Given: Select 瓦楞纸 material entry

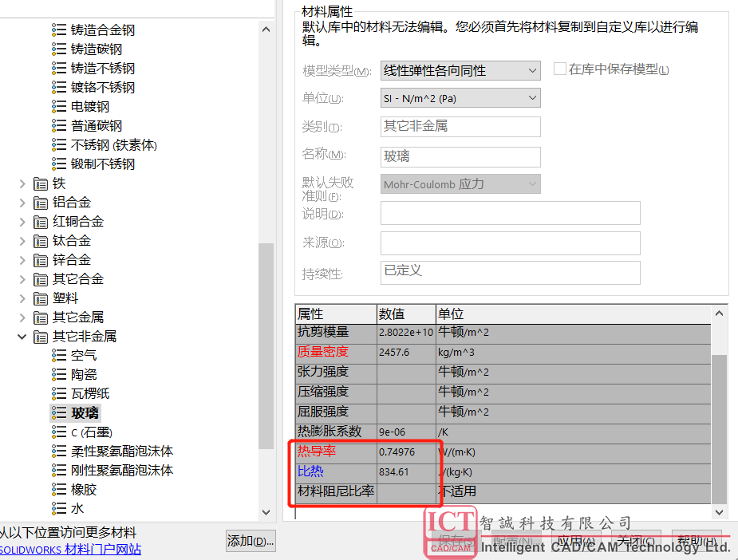Looking at the screenshot, I should 90,394.
